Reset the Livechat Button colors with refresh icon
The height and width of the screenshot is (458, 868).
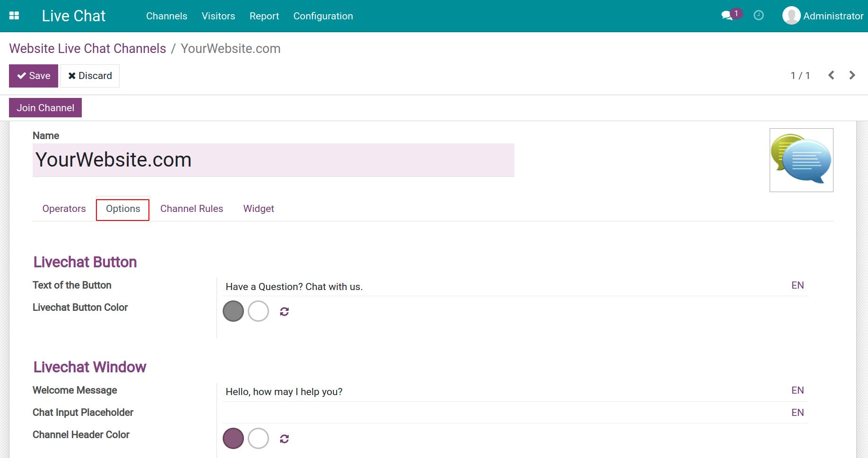click(284, 311)
